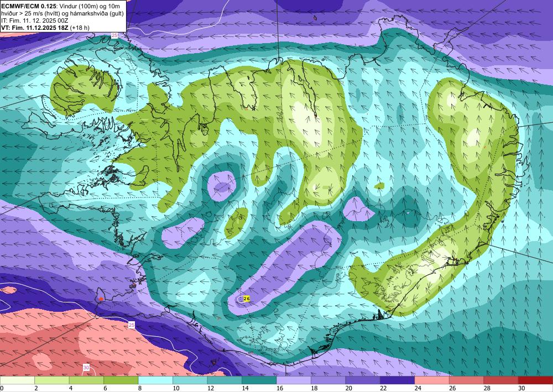This screenshot has width=553, height=392.
Task: Click the legend tick value "4"
Action: point(70,388)
